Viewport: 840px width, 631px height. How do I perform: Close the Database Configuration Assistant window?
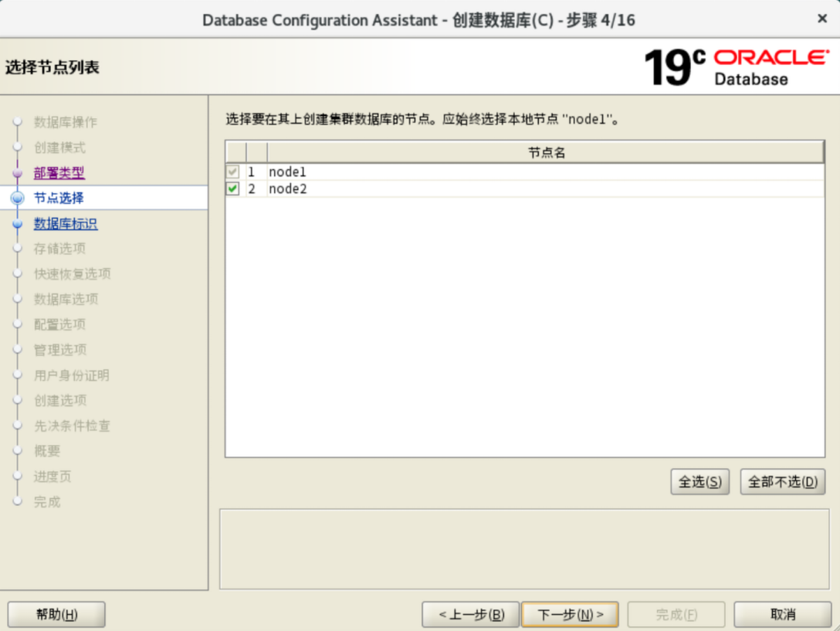(822, 19)
